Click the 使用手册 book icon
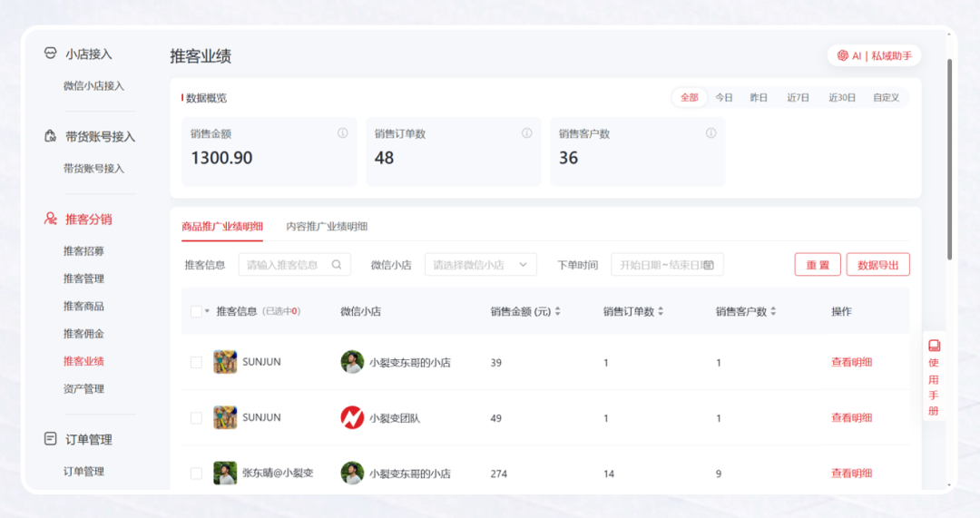 click(935, 346)
